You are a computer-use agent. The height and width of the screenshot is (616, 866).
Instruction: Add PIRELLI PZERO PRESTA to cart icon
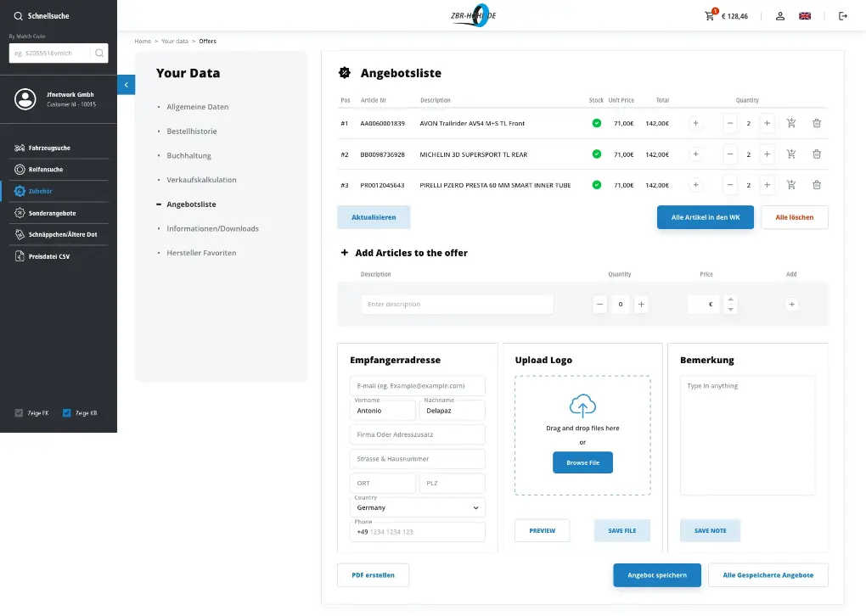click(x=791, y=185)
